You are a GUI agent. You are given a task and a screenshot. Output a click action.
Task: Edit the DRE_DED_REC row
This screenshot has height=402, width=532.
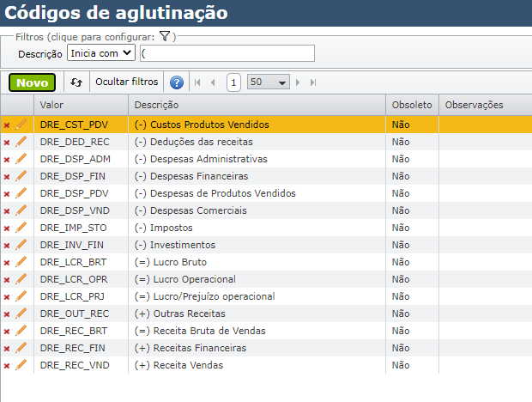[21, 142]
